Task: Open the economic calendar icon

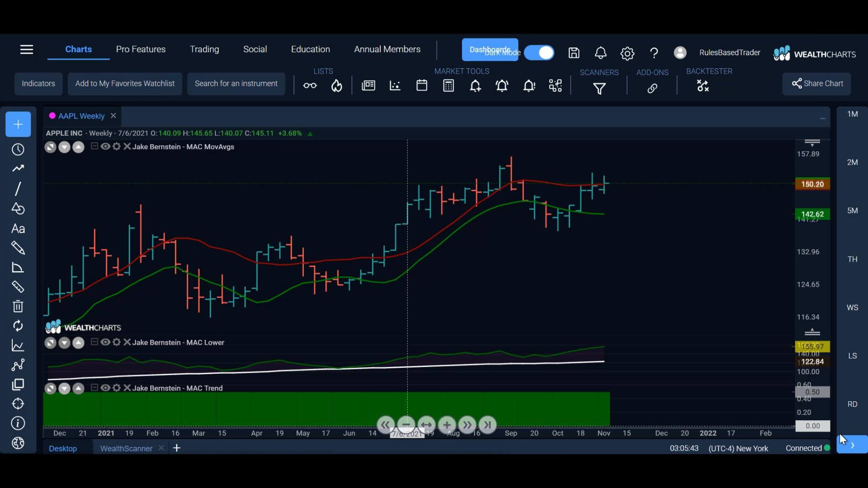Action: [x=422, y=85]
